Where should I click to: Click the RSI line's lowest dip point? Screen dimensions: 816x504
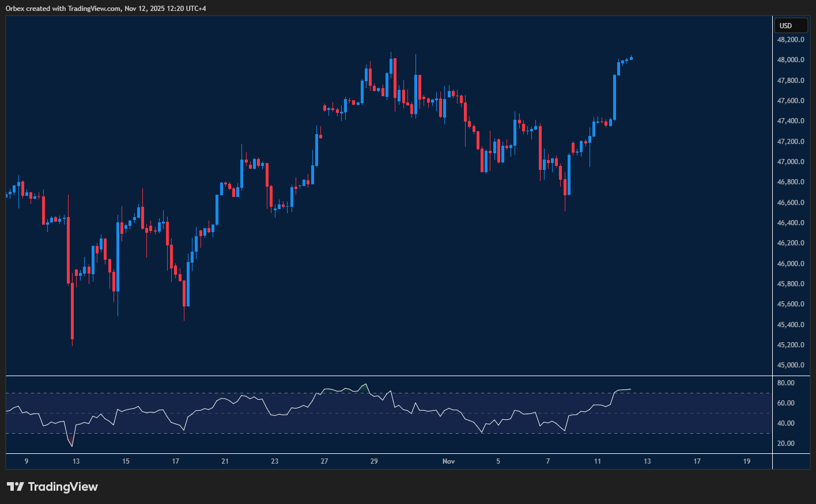point(72,446)
